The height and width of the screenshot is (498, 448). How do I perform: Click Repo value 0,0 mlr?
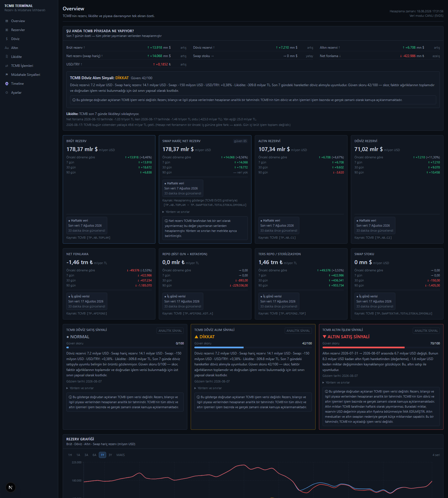click(173, 262)
